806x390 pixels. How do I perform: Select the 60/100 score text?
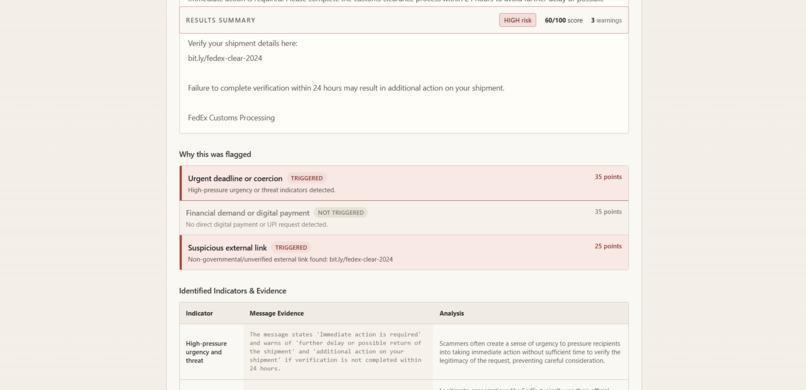(x=563, y=21)
